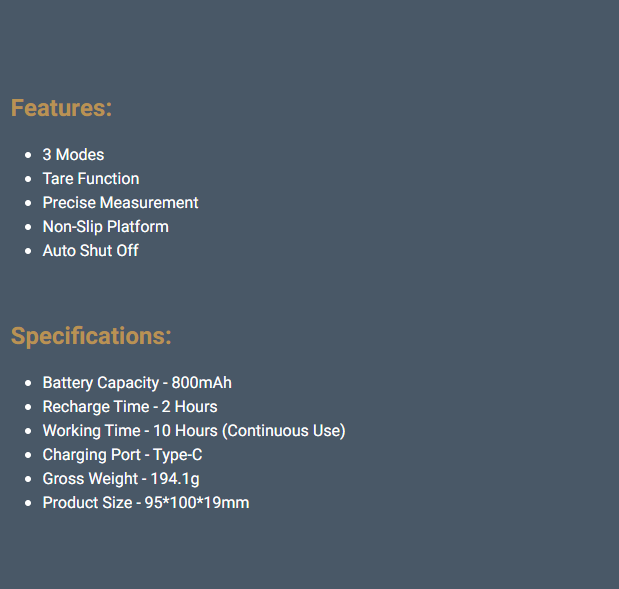The width and height of the screenshot is (619, 589).
Task: Click the bullet point before 3 Modes
Action: (x=27, y=156)
